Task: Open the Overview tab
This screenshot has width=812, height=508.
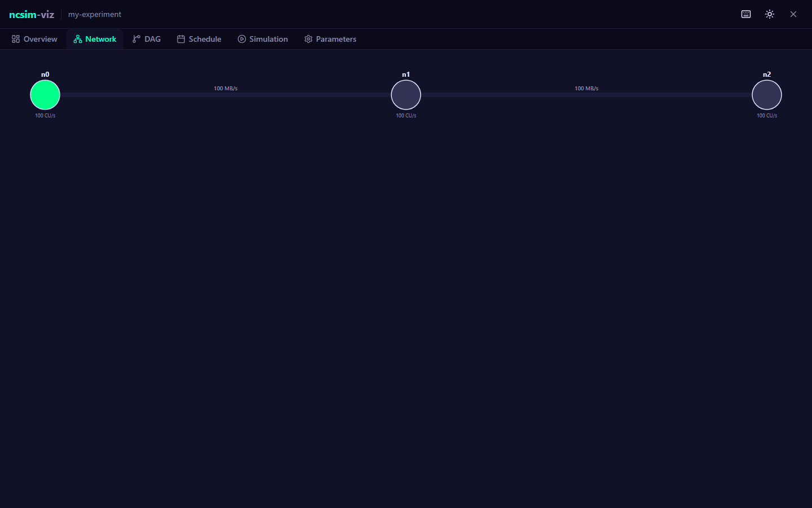Action: pos(34,39)
